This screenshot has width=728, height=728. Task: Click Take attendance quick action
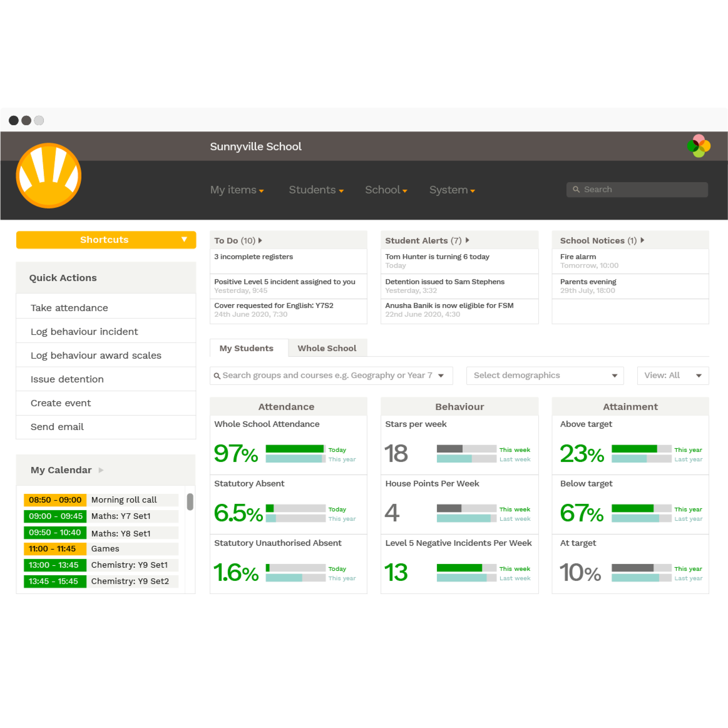tap(69, 308)
